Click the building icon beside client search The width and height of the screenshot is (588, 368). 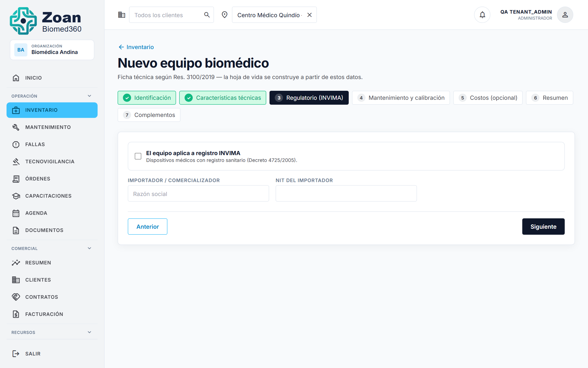pos(121,15)
